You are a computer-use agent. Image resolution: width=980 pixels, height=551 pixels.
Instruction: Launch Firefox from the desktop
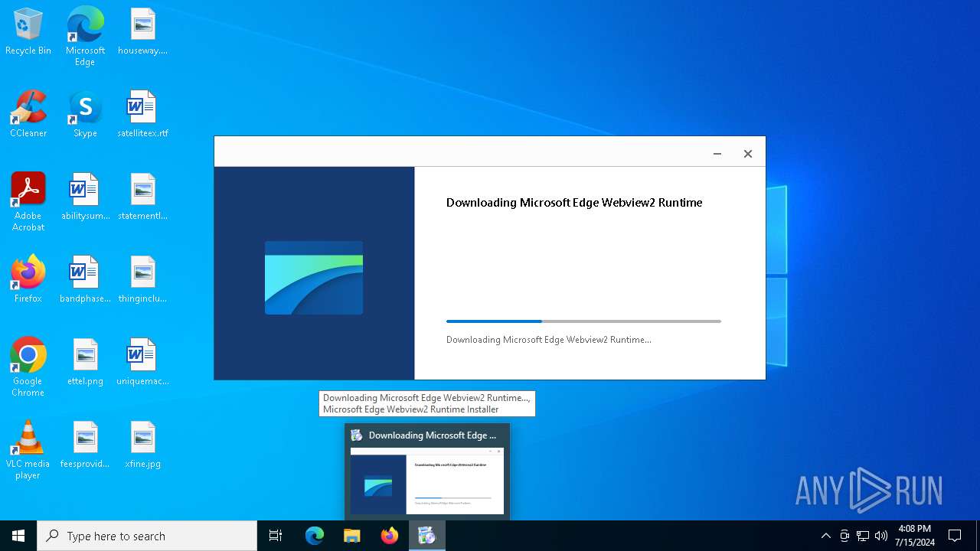[28, 280]
